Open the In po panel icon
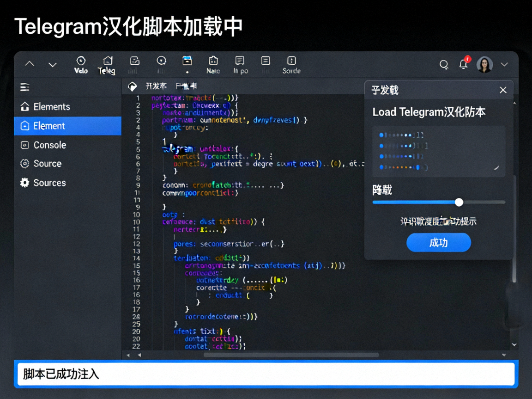 [x=240, y=64]
